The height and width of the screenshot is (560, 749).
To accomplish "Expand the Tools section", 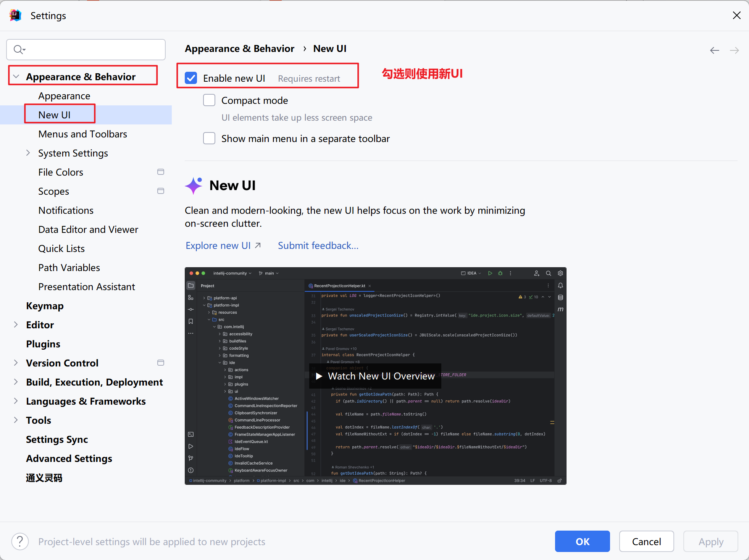I will point(16,420).
